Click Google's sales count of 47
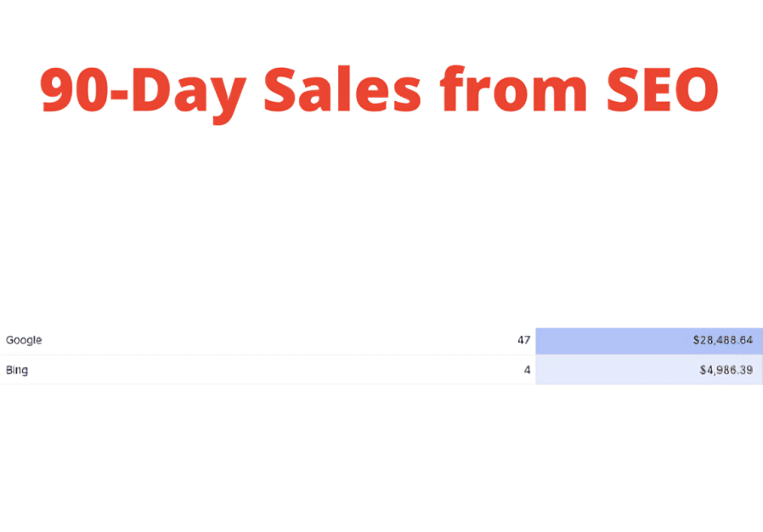The image size is (763, 532). pyautogui.click(x=523, y=340)
